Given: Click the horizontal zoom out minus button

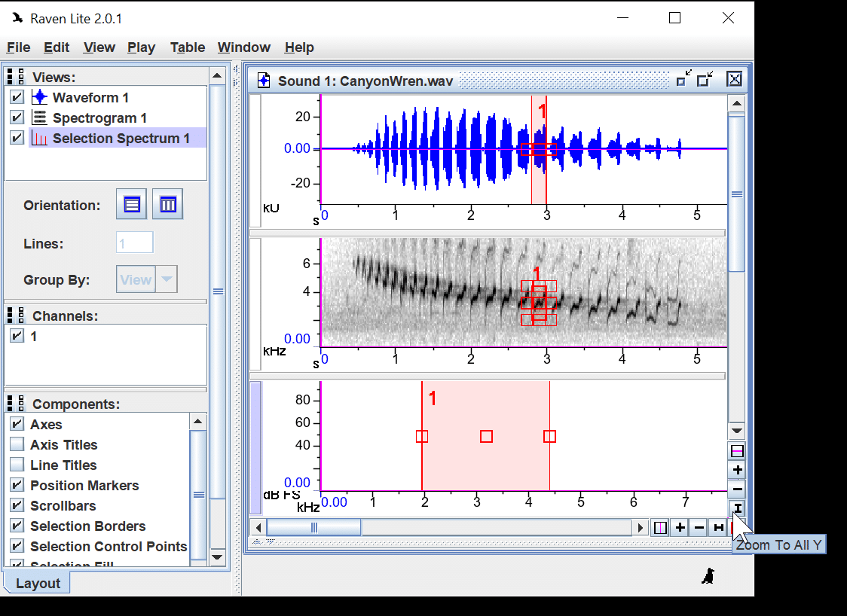Looking at the screenshot, I should click(x=699, y=528).
